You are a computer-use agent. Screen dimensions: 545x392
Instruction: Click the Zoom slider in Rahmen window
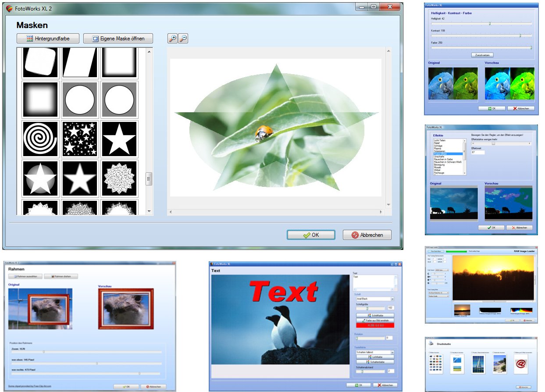(86, 352)
